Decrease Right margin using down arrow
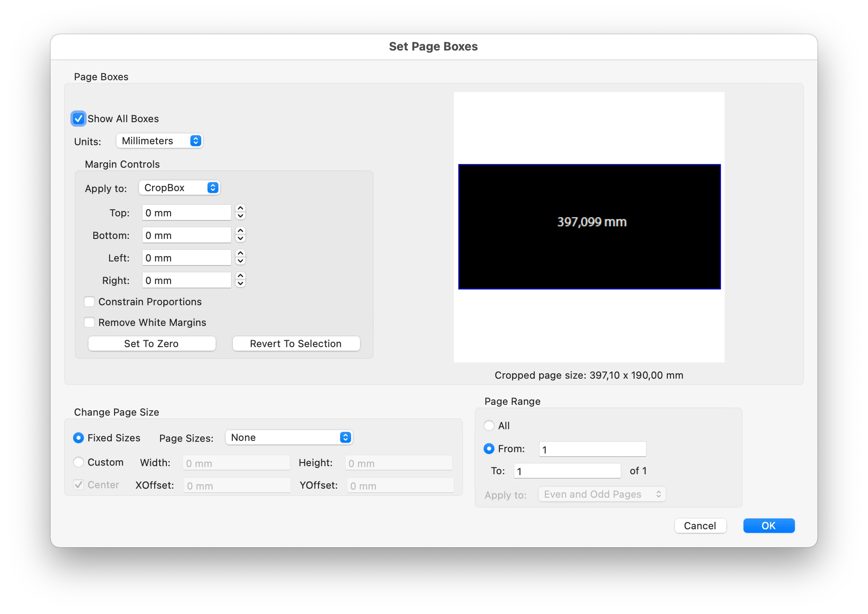The image size is (868, 614). click(x=240, y=284)
